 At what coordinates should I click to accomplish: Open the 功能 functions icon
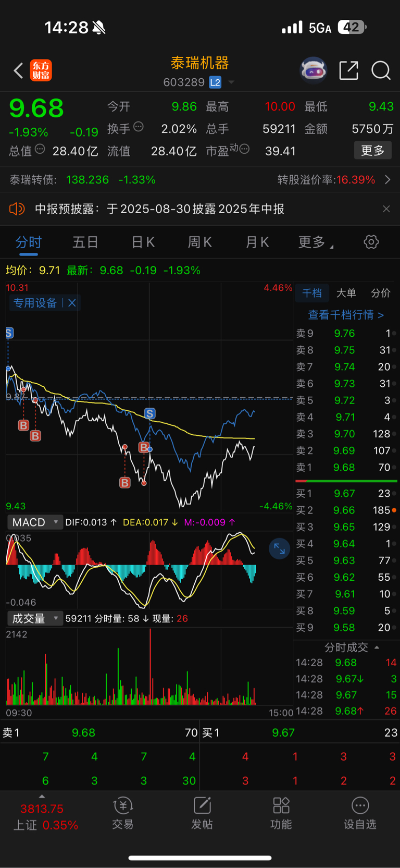click(281, 814)
